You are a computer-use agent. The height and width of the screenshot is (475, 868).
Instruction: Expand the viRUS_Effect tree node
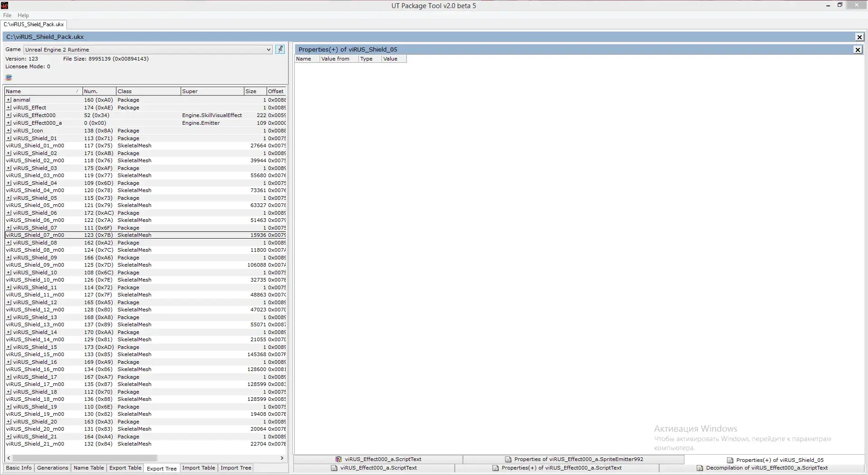(x=9, y=108)
